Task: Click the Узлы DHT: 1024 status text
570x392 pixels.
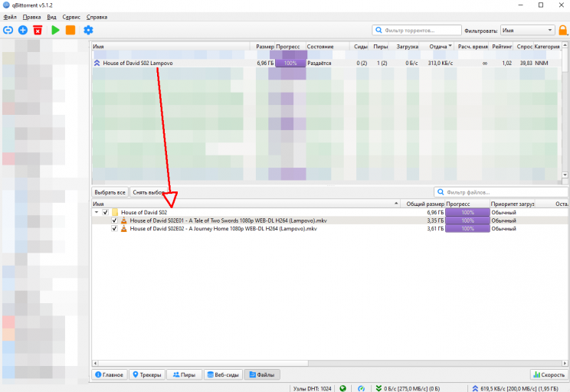Action: coord(313,388)
